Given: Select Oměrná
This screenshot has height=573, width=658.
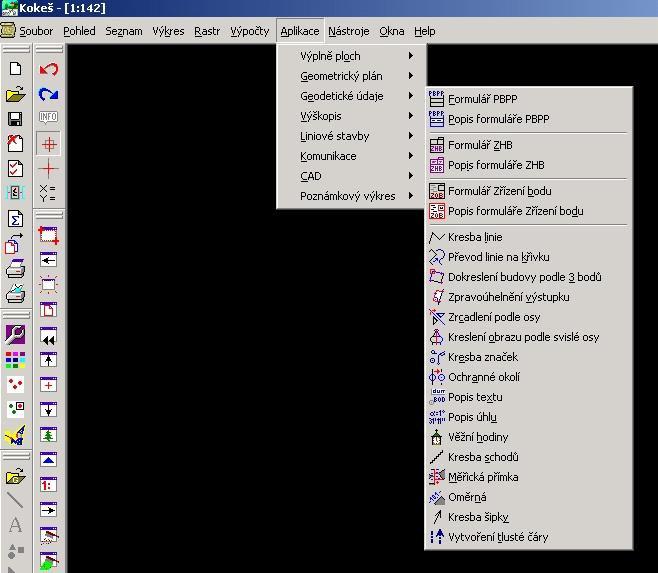Looking at the screenshot, I should (x=528, y=497).
